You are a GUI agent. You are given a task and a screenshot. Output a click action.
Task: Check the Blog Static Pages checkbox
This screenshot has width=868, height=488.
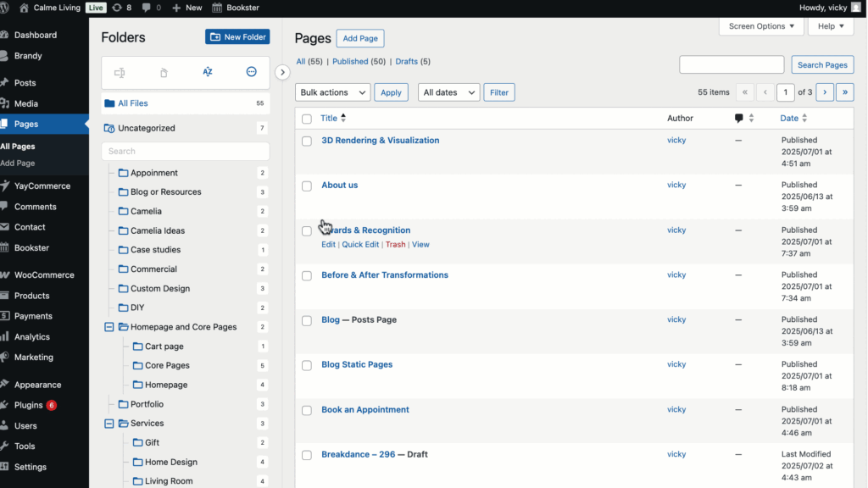click(306, 364)
